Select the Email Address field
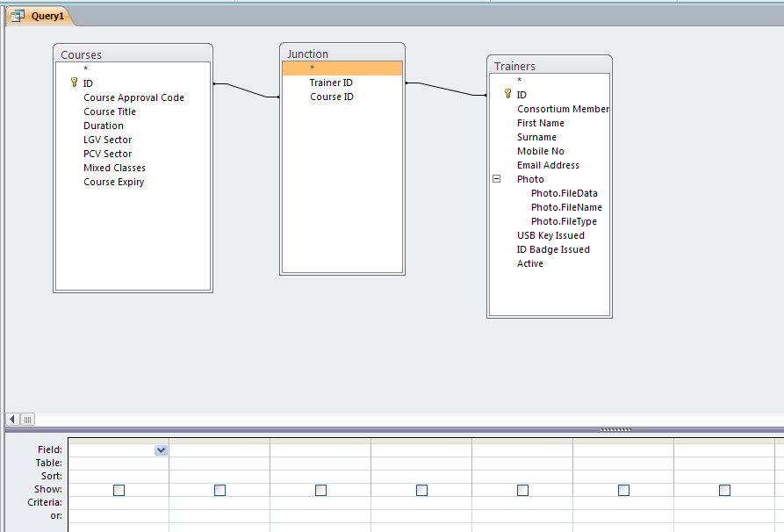Viewport: 784px width, 532px height. pos(548,164)
